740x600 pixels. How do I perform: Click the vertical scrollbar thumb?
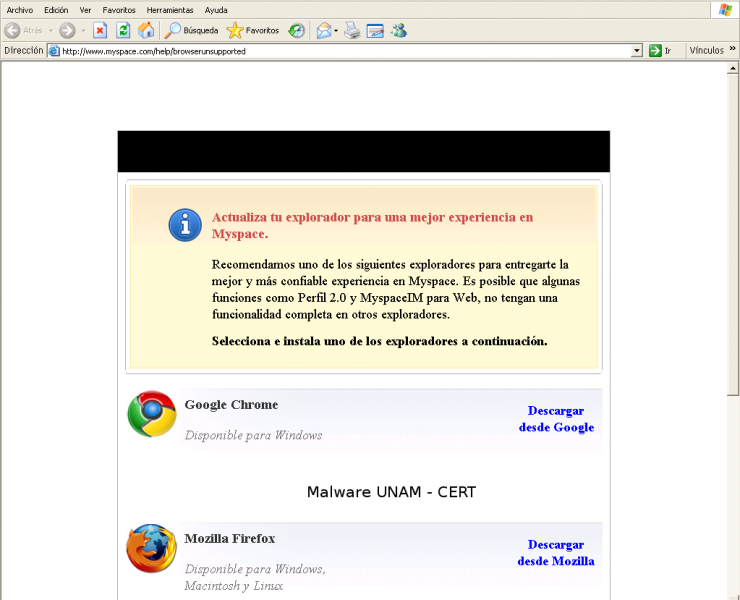point(733,235)
